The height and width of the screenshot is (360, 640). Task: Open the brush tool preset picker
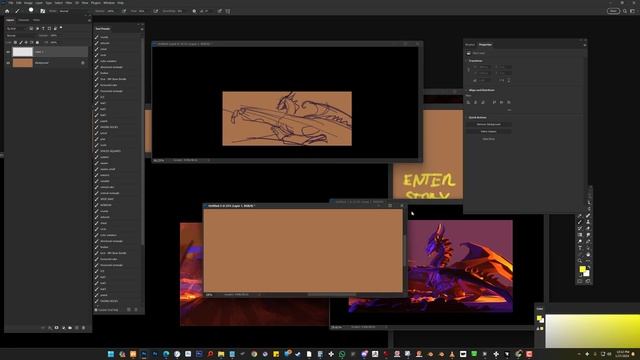(x=18, y=11)
